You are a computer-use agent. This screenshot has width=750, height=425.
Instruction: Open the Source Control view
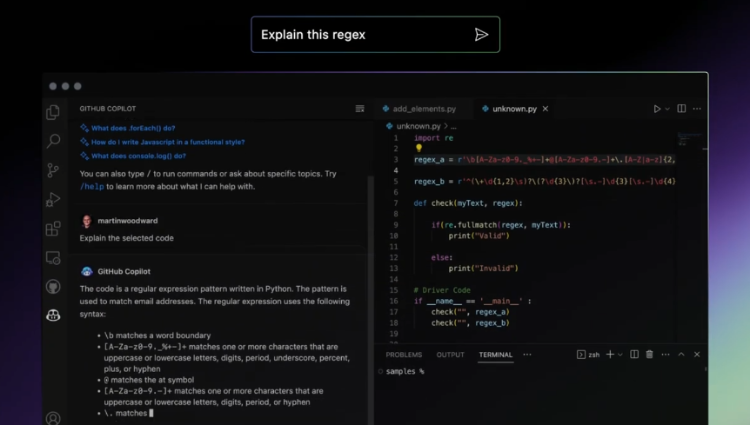pyautogui.click(x=53, y=170)
